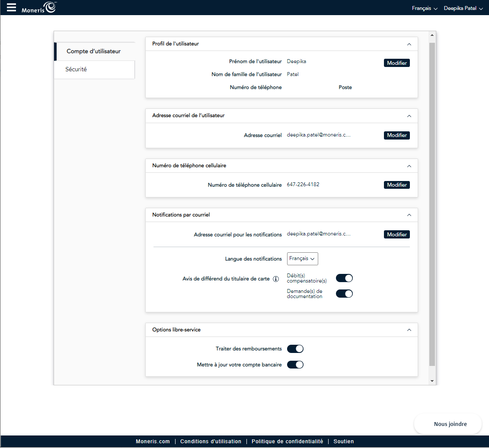Toggle Demande(s) de documentation switch
Image resolution: width=489 pixels, height=448 pixels.
(x=344, y=294)
